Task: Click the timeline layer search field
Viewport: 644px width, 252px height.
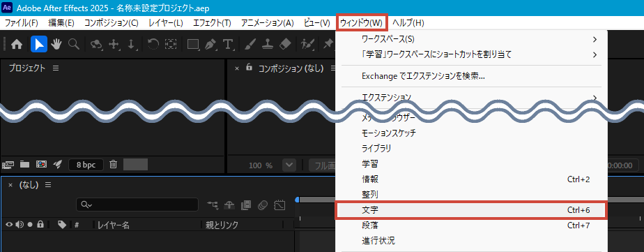Action: click(137, 205)
